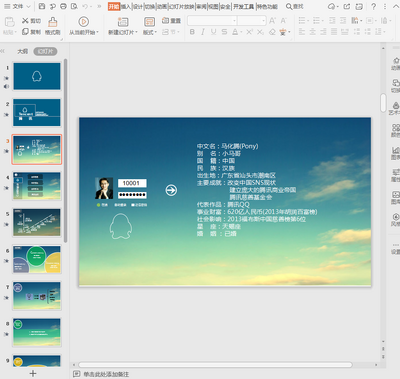400x379 pixels.
Task: Open the Insert (插入) tab
Action: (x=126, y=6)
